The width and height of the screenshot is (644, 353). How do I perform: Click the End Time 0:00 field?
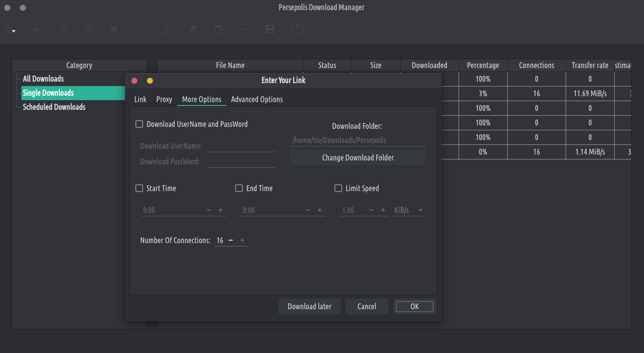point(272,211)
